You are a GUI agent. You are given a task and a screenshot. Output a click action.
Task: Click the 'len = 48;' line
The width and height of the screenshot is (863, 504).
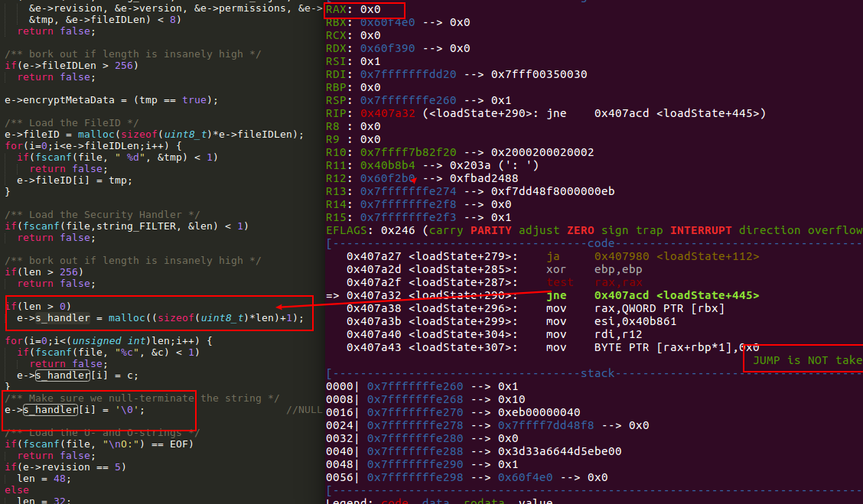44,478
